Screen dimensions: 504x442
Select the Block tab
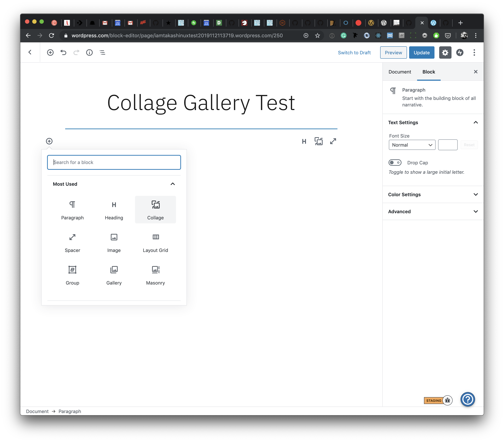[429, 72]
